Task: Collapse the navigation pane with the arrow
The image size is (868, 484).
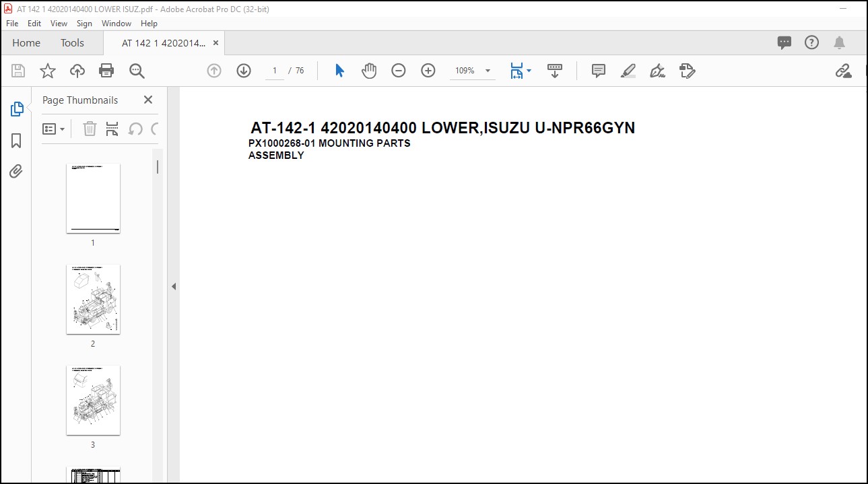Action: point(173,286)
